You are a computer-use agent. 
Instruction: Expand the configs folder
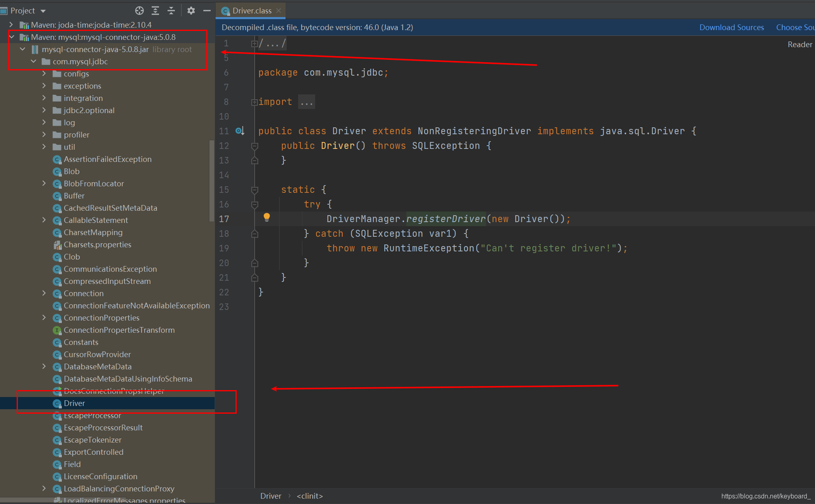[44, 74]
